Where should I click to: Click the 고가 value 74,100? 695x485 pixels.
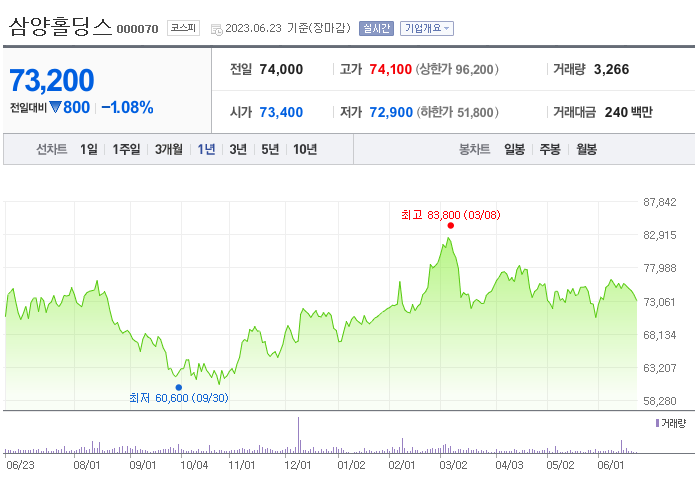click(x=390, y=70)
